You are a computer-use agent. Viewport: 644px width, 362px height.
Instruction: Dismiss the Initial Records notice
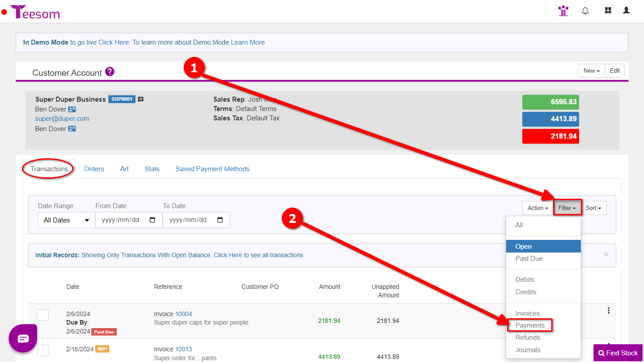click(606, 255)
